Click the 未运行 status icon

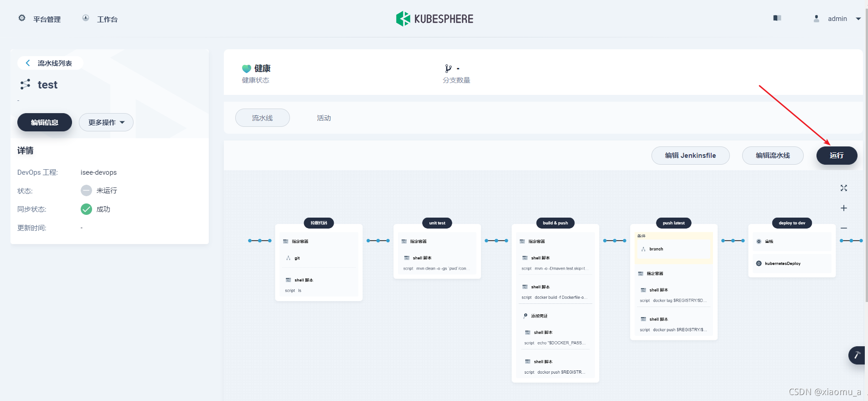[86, 190]
